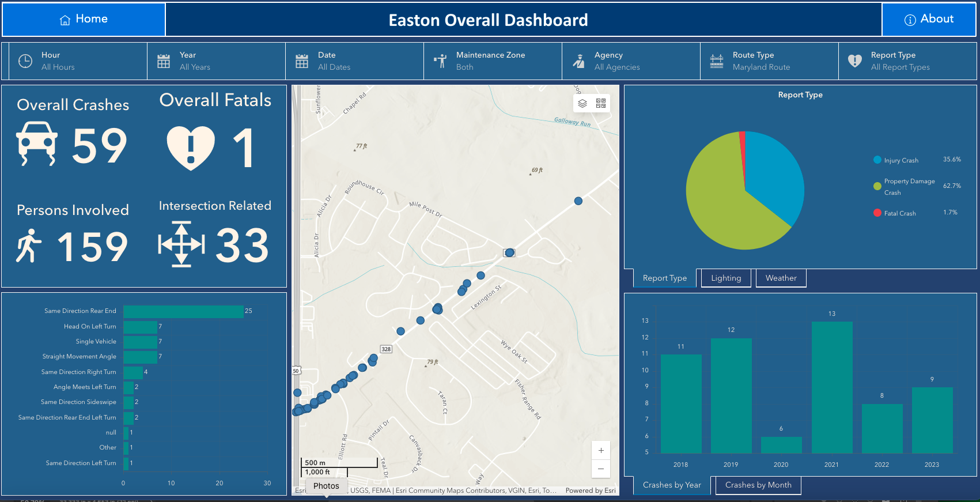Click the Intersection Related arrows icon
Screen dimensions: 980x502
(181, 244)
